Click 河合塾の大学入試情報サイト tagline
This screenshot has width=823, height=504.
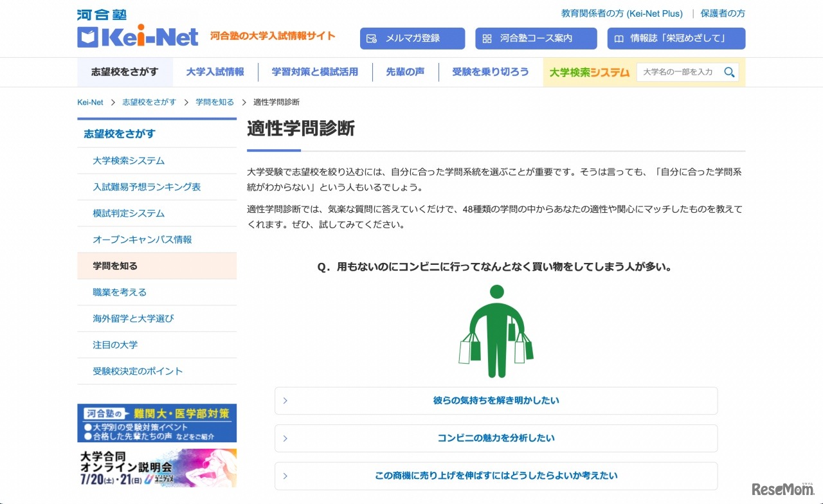click(x=273, y=36)
